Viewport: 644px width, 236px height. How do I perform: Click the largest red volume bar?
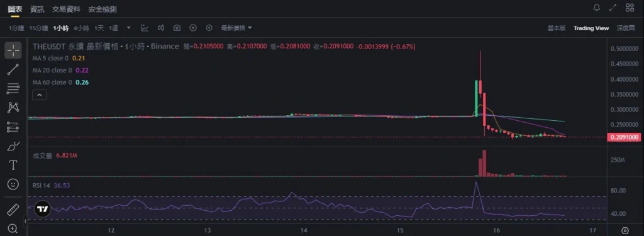tap(484, 163)
